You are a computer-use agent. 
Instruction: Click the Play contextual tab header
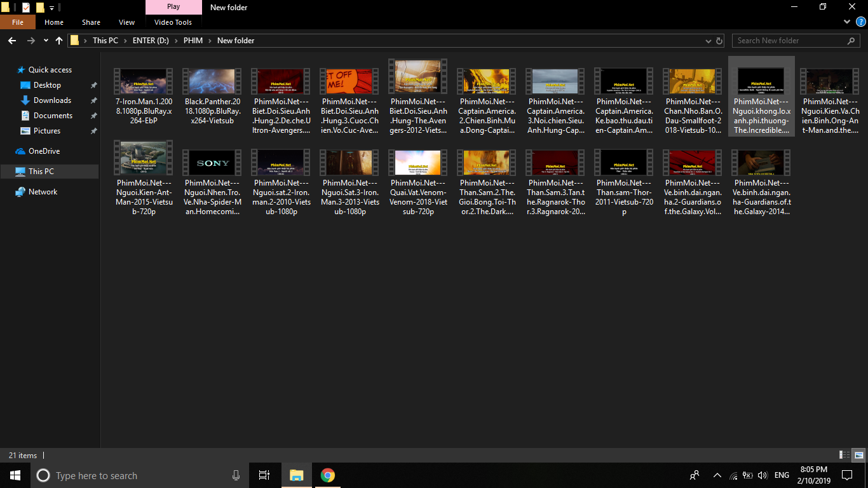tap(173, 7)
